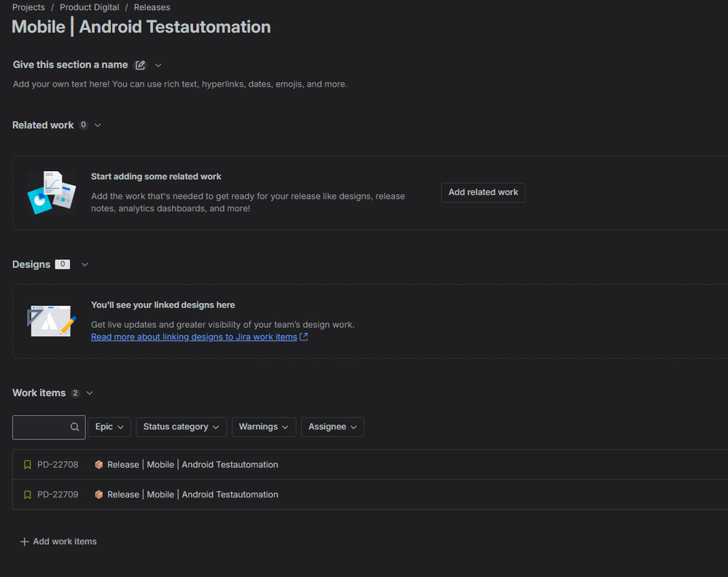The height and width of the screenshot is (577, 728).
Task: Navigate to Releases breadcrumb
Action: [152, 7]
